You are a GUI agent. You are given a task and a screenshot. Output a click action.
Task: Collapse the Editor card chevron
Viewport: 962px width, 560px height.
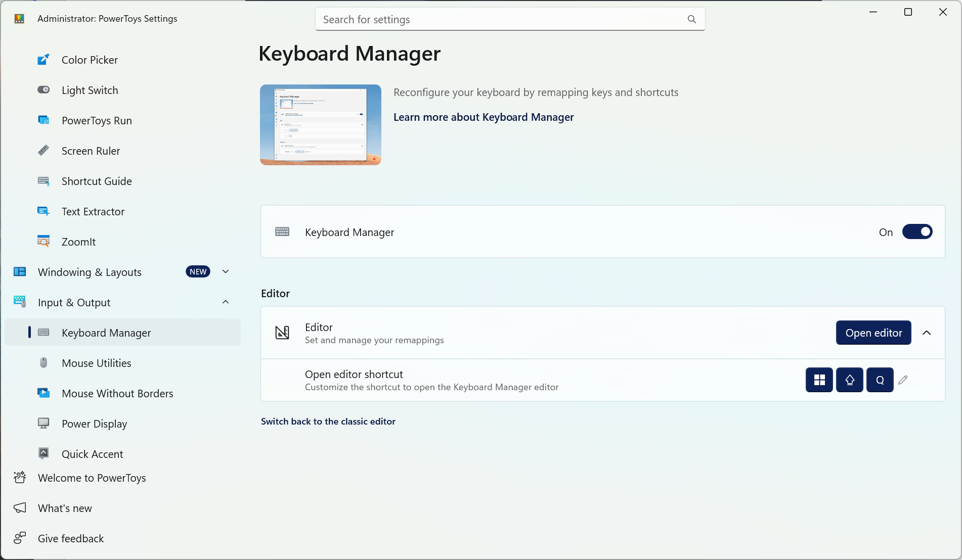pos(927,333)
